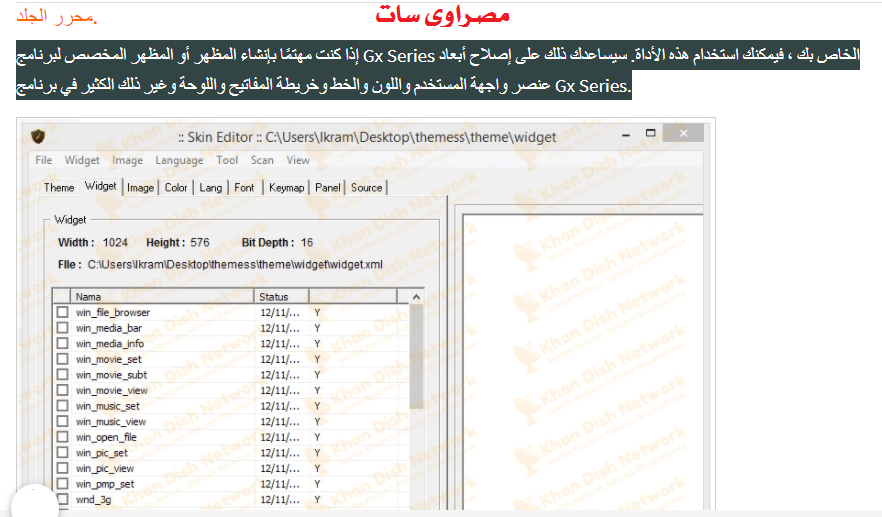Select the win_media_bar row name

tap(109, 328)
